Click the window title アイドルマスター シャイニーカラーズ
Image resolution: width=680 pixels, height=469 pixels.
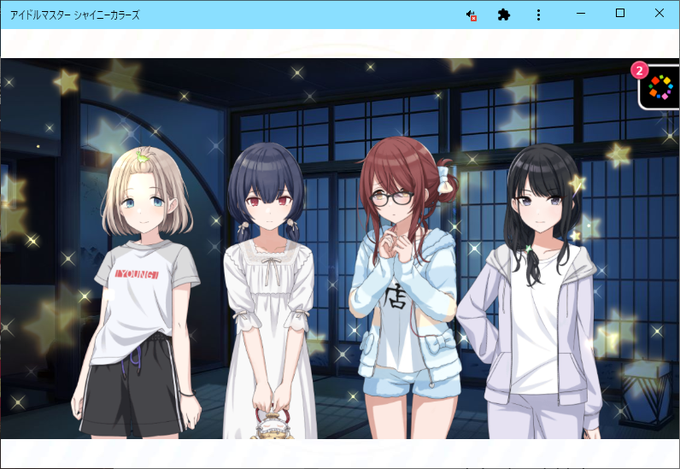click(x=75, y=15)
